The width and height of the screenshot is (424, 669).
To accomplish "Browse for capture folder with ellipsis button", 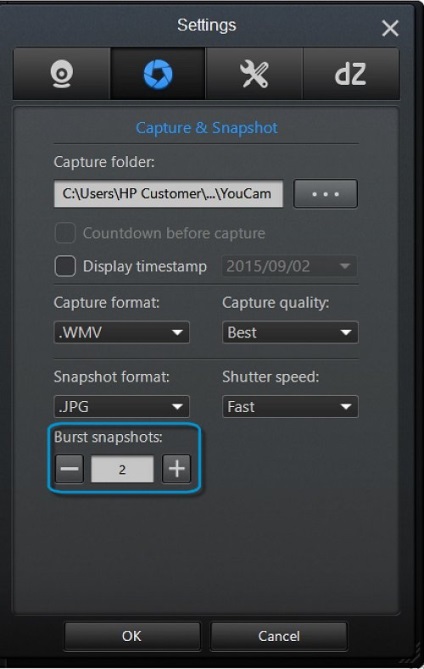I will (x=325, y=194).
